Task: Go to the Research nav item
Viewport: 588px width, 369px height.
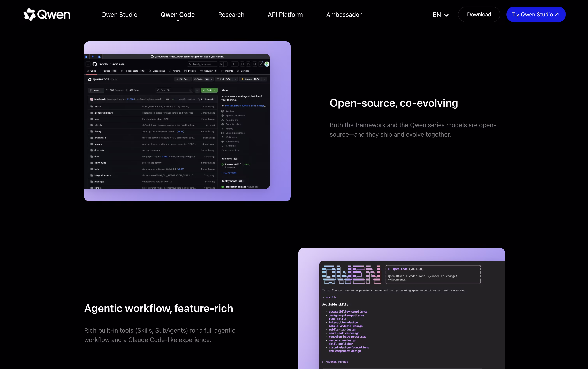Action: pyautogui.click(x=231, y=15)
